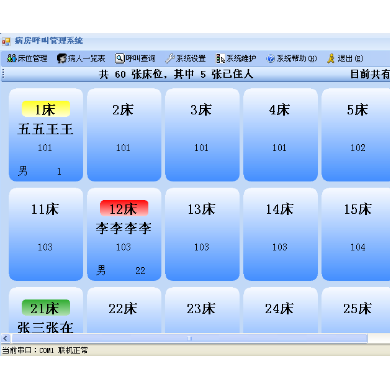
Task: Click room number 101 under 1床
Action: pyautogui.click(x=45, y=148)
